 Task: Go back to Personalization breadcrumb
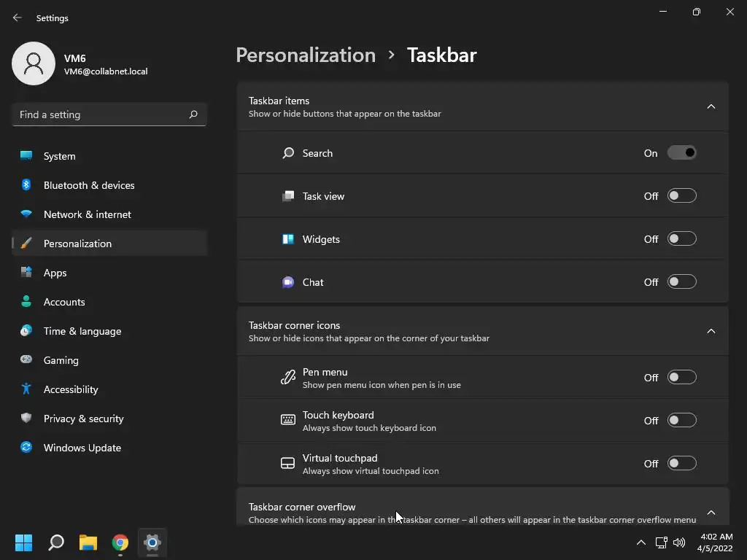306,55
